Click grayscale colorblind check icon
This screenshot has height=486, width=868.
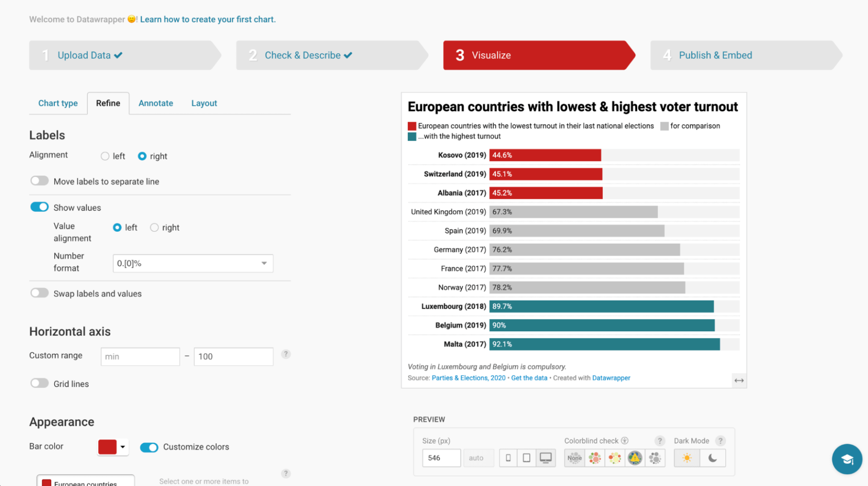click(x=655, y=458)
